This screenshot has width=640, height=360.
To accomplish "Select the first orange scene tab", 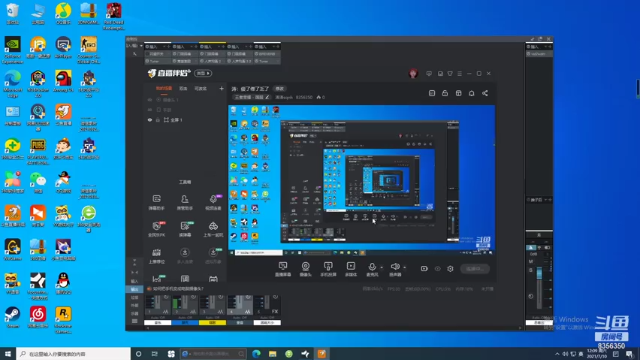I will (x=164, y=89).
